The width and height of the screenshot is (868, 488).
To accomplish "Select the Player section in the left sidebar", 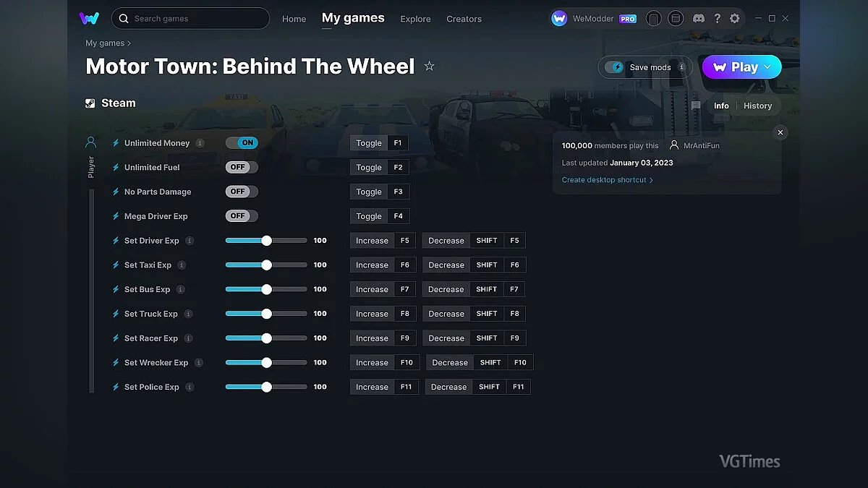I will click(x=90, y=141).
